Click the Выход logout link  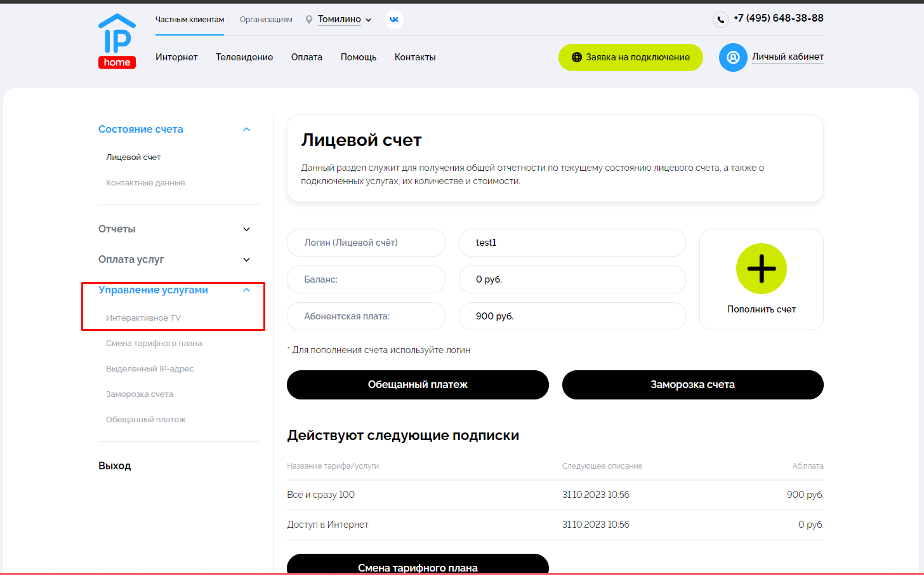(x=115, y=465)
